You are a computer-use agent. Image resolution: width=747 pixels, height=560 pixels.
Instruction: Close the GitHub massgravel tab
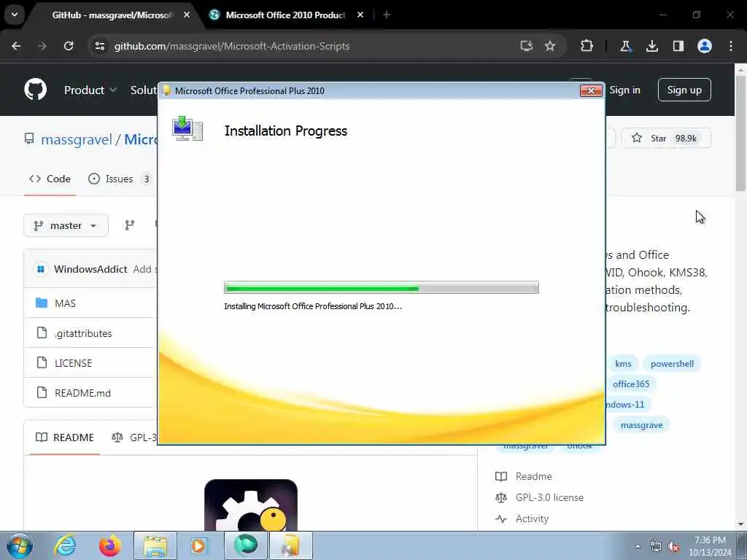[187, 15]
